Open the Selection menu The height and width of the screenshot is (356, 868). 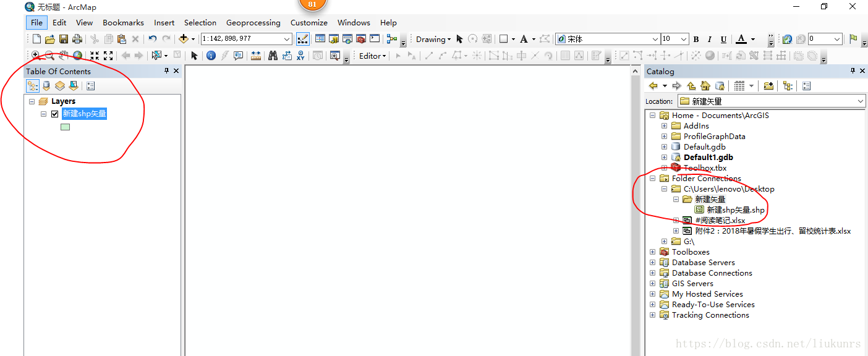[200, 22]
